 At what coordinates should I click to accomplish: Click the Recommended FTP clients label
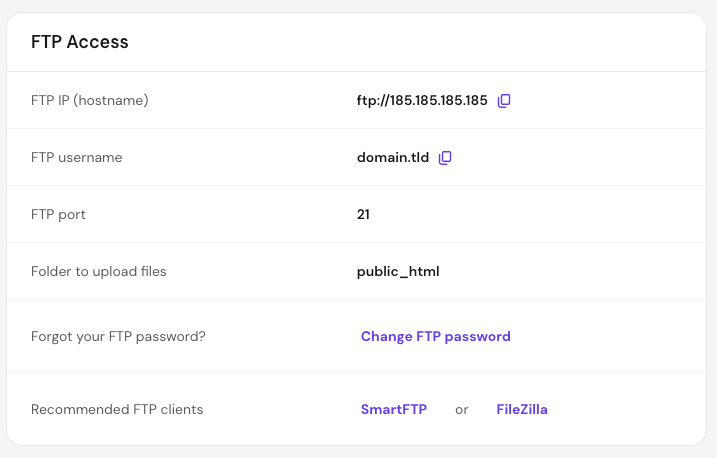[x=117, y=409]
